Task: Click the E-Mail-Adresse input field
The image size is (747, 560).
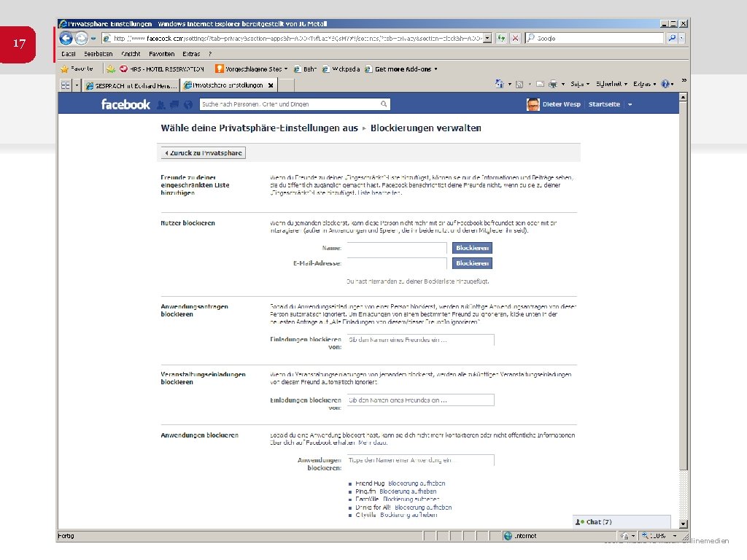Action: tap(397, 262)
